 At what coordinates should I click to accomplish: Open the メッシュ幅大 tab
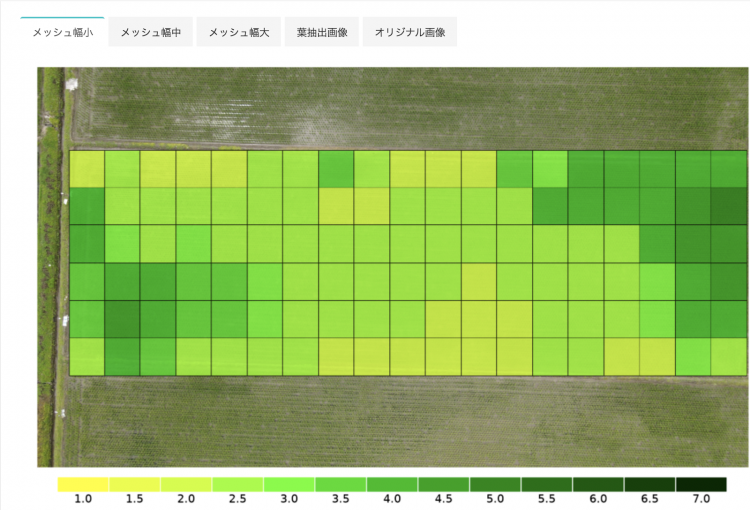coord(239,32)
